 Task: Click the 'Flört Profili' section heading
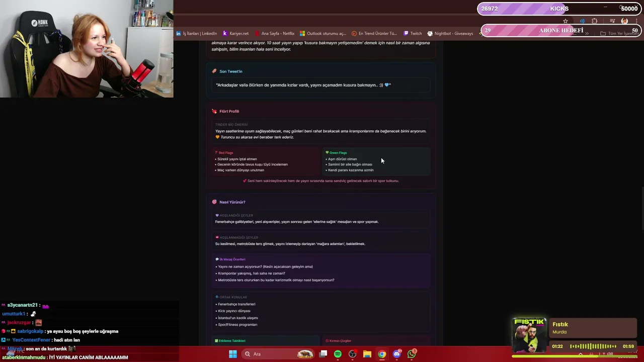click(229, 111)
